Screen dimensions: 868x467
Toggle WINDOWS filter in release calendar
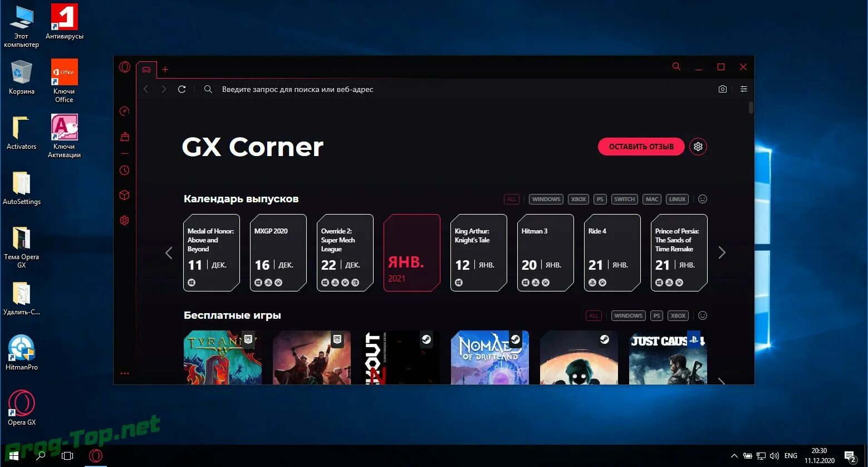click(x=546, y=199)
